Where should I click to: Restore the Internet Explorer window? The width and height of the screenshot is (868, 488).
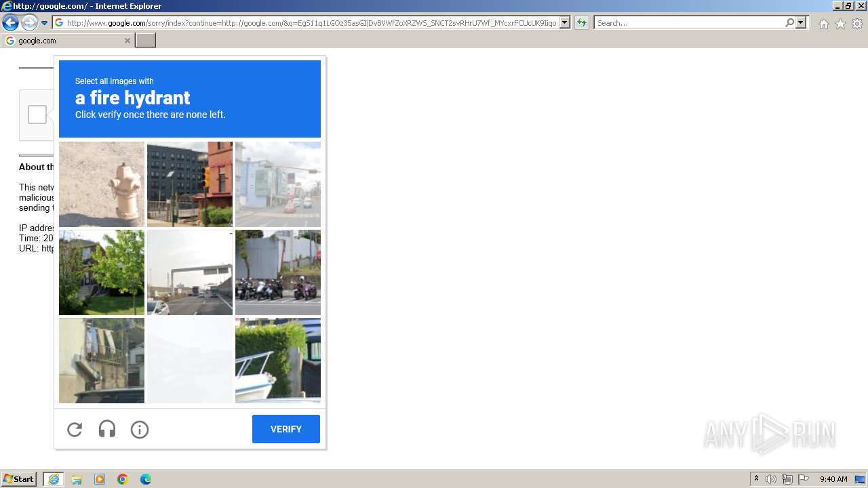pyautogui.click(x=848, y=6)
